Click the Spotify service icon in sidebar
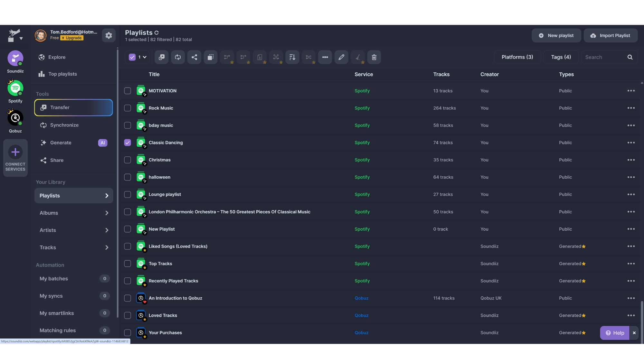 pos(15,88)
